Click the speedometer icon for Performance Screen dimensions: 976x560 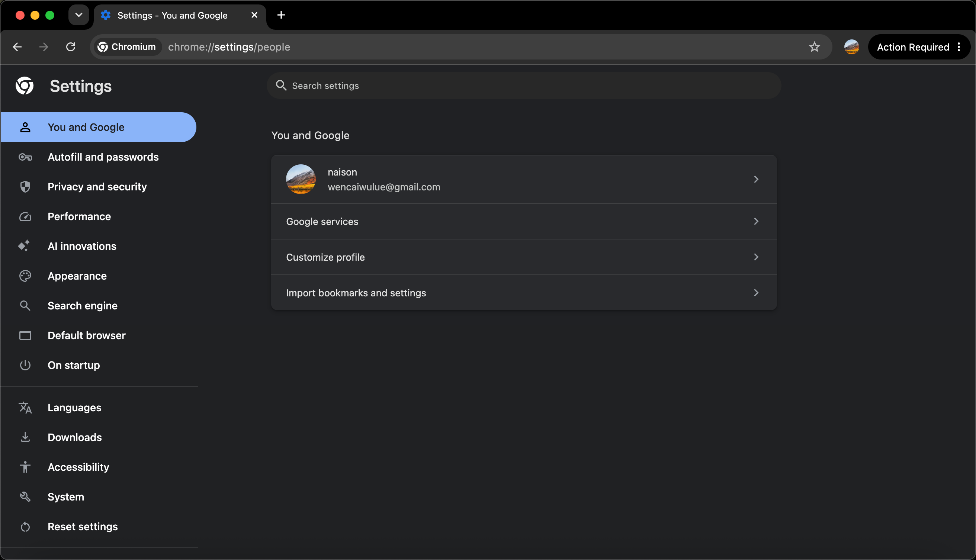(25, 216)
